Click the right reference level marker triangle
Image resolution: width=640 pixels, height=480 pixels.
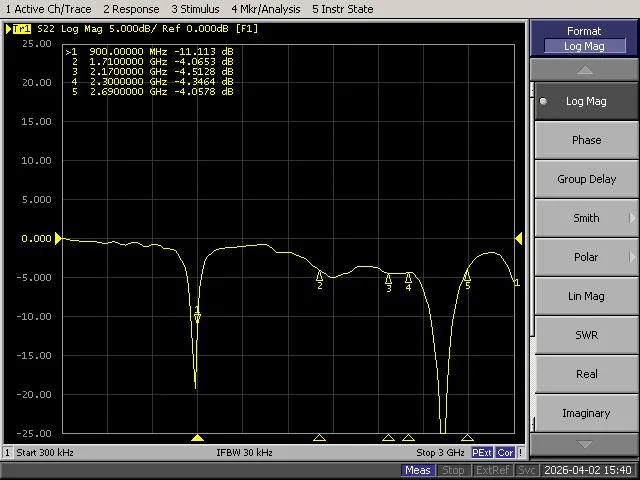[x=519, y=238]
